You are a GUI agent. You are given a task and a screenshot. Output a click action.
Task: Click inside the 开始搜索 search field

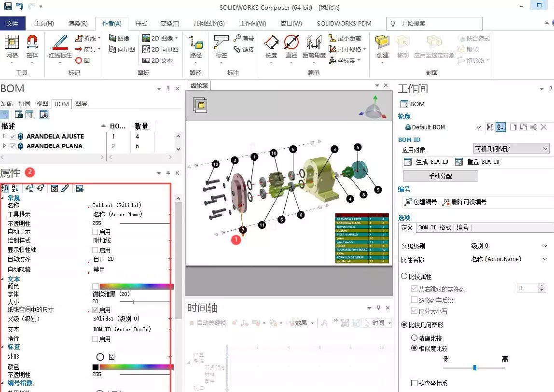point(434,23)
